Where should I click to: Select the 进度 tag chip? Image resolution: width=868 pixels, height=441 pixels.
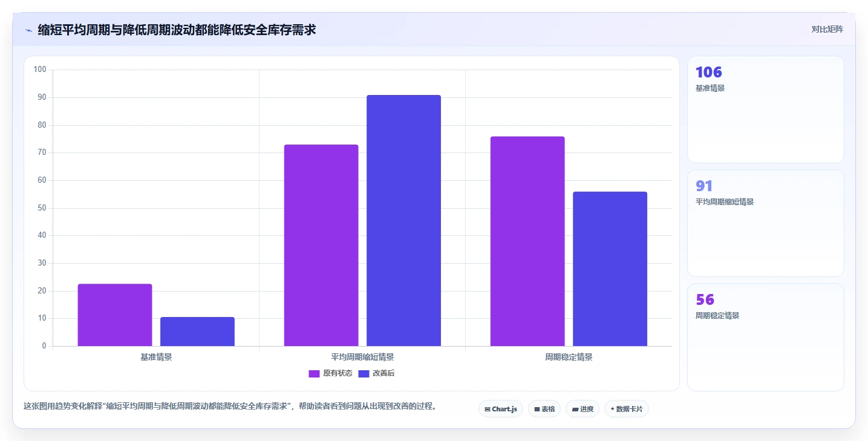click(x=582, y=409)
